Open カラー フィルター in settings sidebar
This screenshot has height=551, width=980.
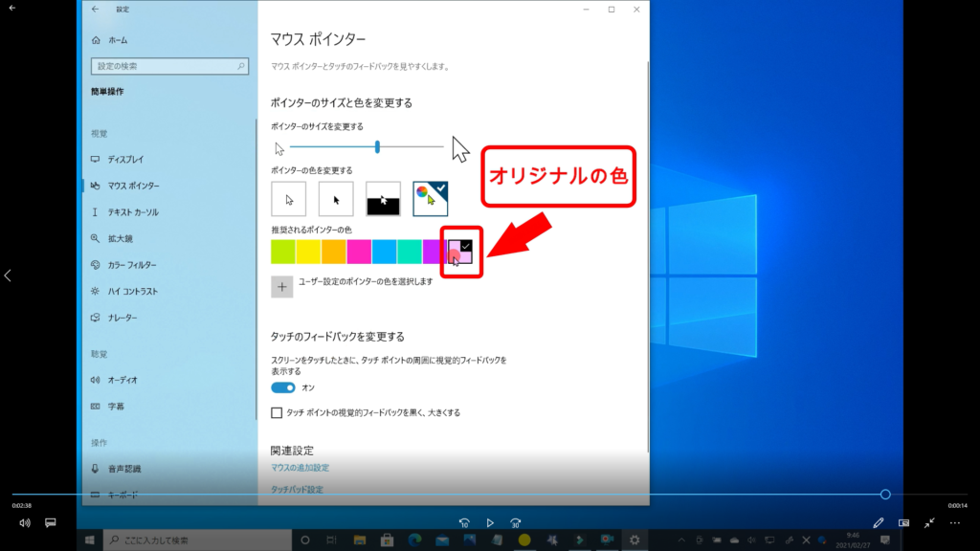click(132, 265)
